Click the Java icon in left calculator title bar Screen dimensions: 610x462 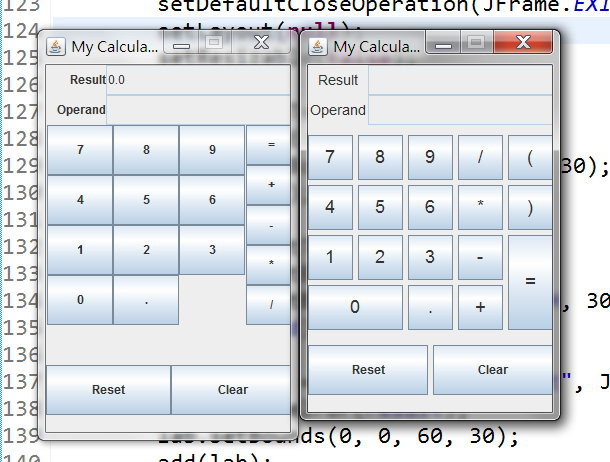[x=56, y=47]
